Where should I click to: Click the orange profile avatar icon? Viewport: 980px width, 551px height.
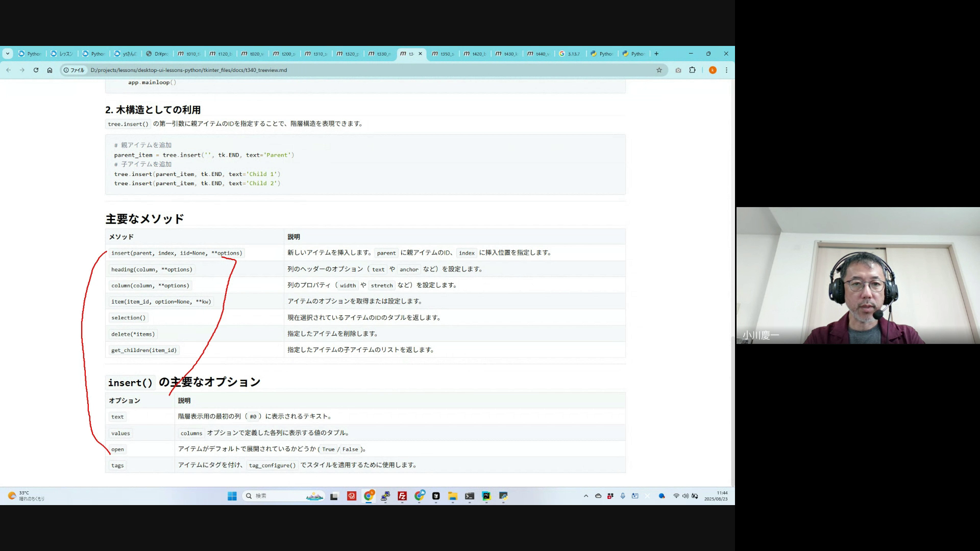pyautogui.click(x=713, y=70)
